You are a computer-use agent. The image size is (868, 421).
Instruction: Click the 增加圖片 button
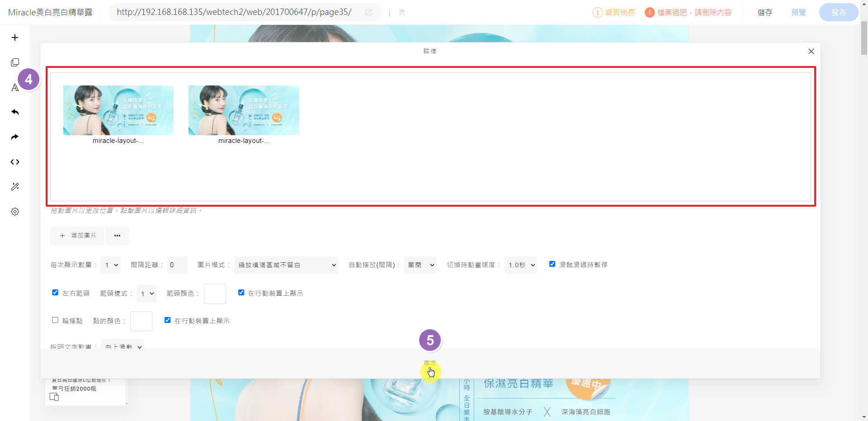77,236
